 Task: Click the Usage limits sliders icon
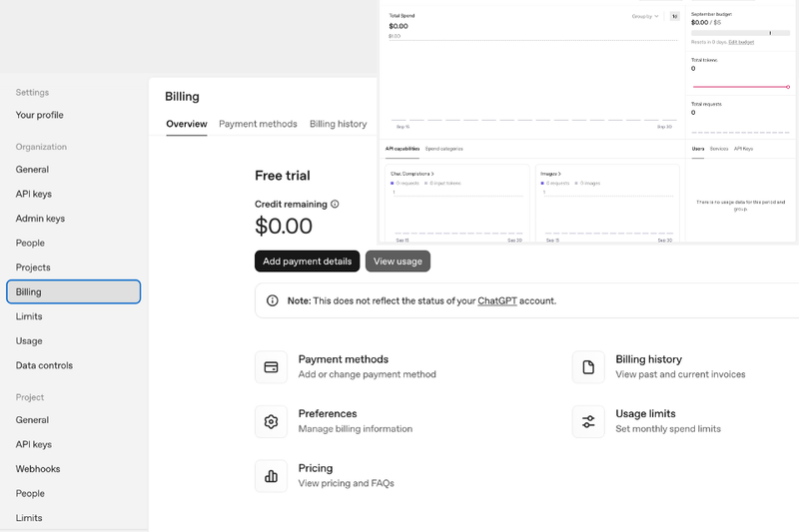click(588, 421)
